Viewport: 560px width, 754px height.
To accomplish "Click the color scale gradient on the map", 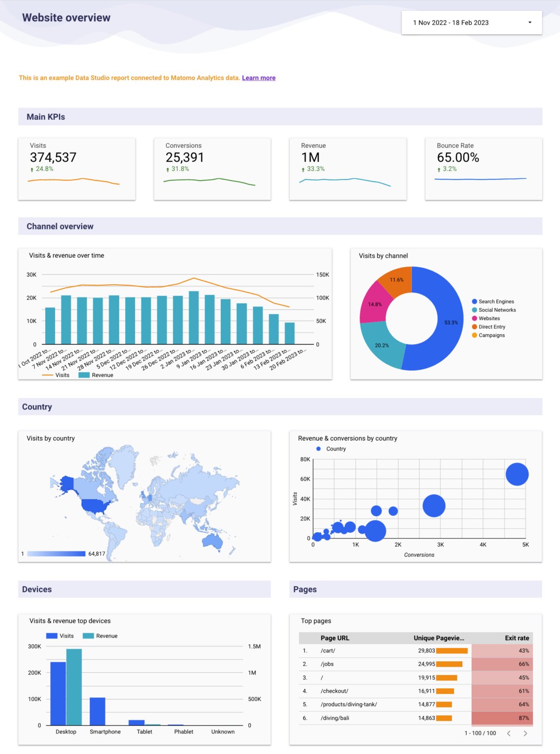I will click(56, 553).
